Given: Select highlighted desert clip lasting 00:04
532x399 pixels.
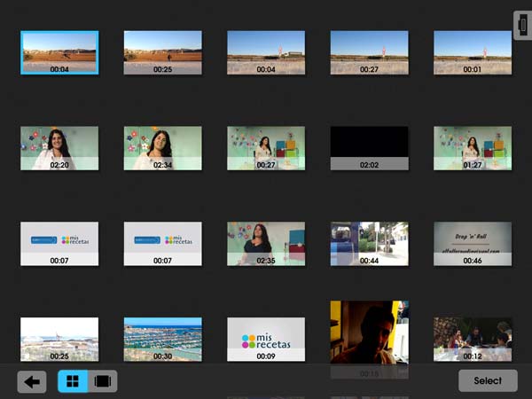Looking at the screenshot, I should 59,52.
